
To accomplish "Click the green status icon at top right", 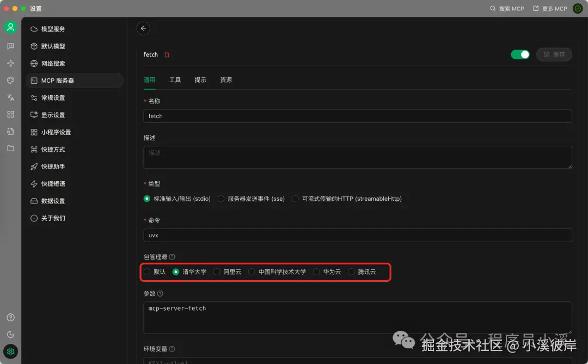I will [578, 8].
